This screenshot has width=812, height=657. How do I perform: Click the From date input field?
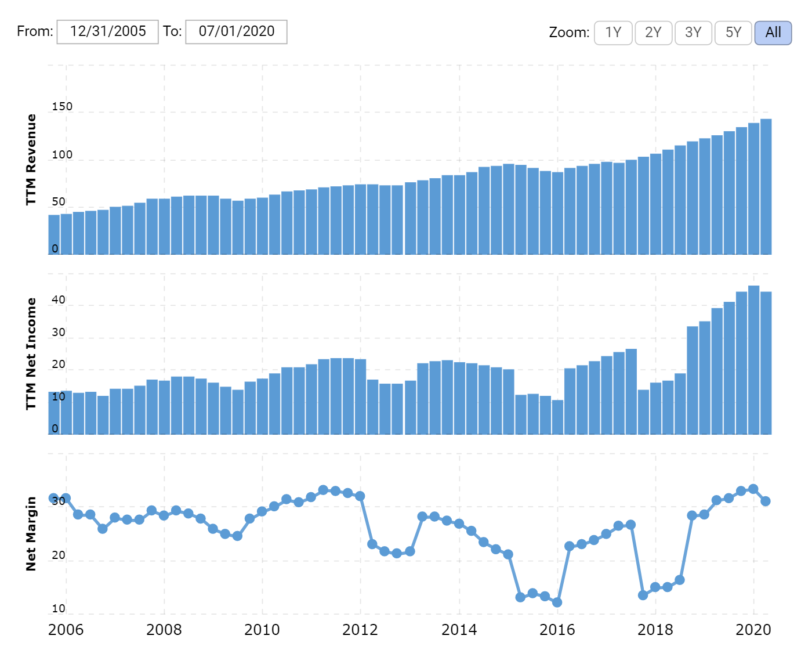pos(107,31)
